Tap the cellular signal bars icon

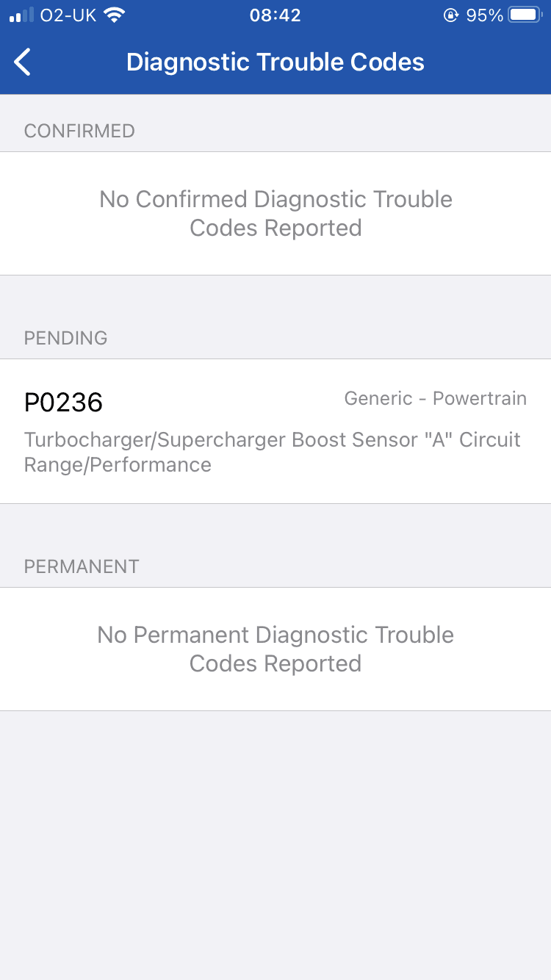[21, 15]
